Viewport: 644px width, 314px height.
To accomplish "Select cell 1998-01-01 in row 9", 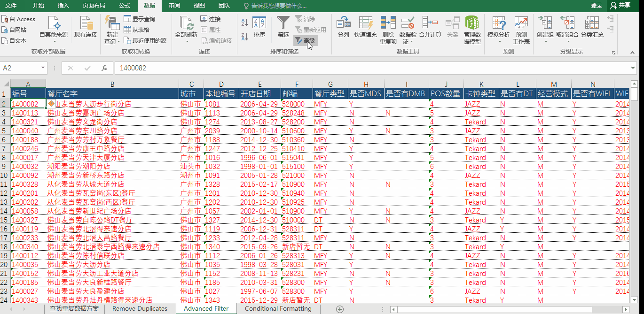I will [259, 167].
